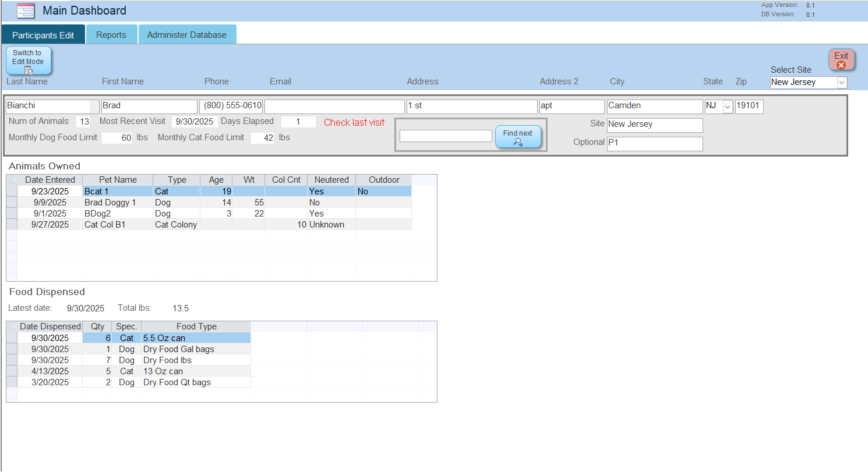Click the Spec. column header
This screenshot has width=868, height=472.
coord(126,327)
